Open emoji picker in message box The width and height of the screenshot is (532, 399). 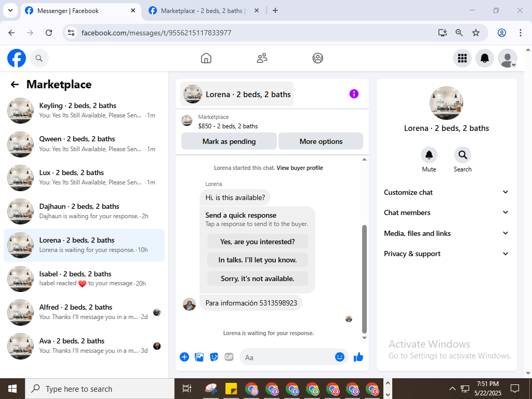[340, 357]
